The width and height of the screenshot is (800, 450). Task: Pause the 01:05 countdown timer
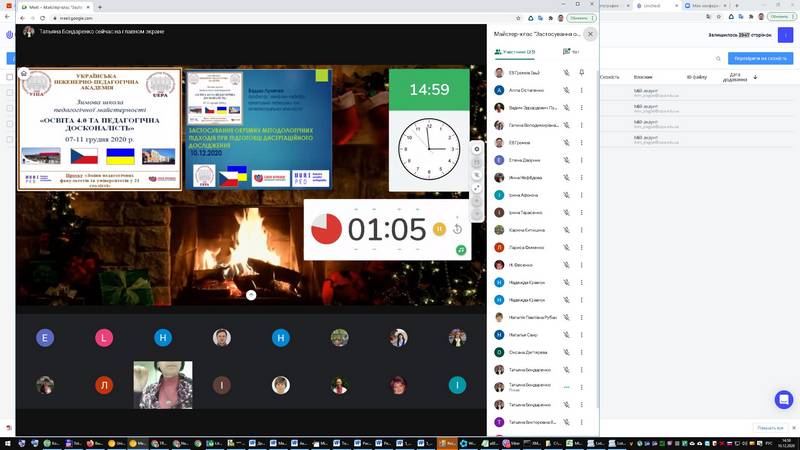click(x=439, y=229)
